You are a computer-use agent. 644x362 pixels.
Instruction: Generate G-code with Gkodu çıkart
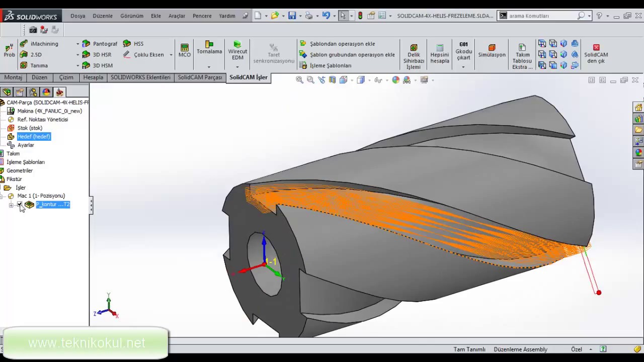[x=464, y=51]
